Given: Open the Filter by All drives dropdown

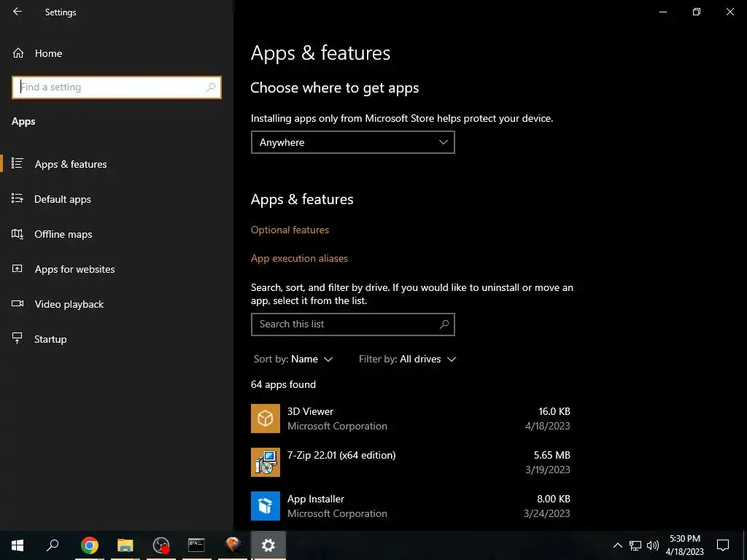Looking at the screenshot, I should (x=407, y=359).
